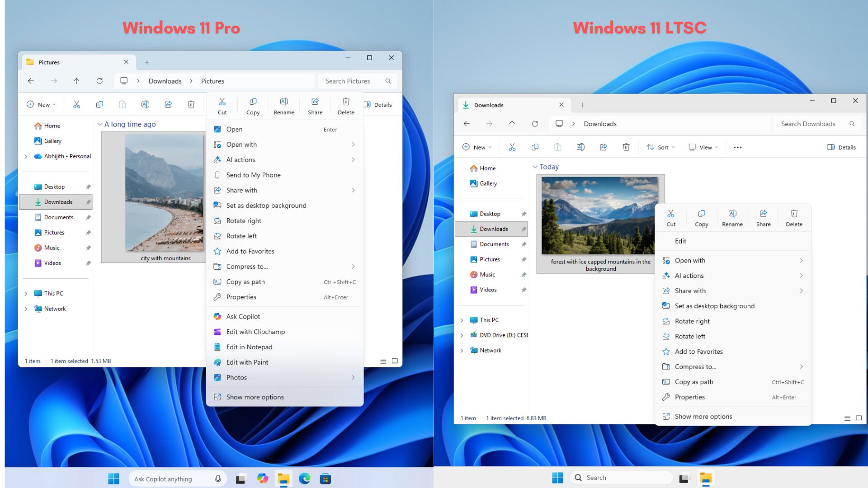This screenshot has height=488, width=868.
Task: Choose Edit in Notepad from the context menu
Action: point(250,347)
